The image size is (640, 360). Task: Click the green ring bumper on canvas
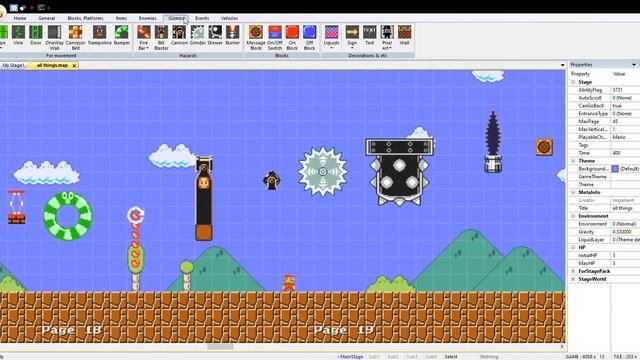point(68,216)
